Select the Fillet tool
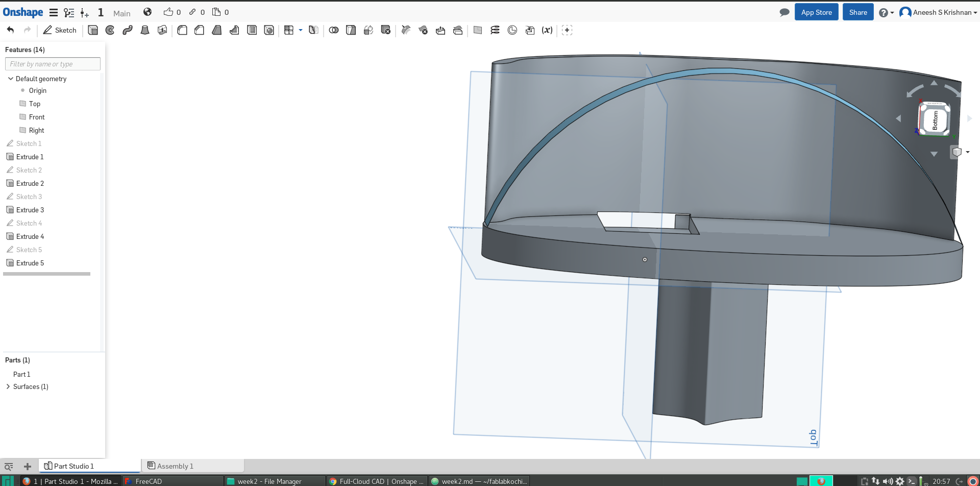Screen dimensions: 980x486 (x=182, y=30)
